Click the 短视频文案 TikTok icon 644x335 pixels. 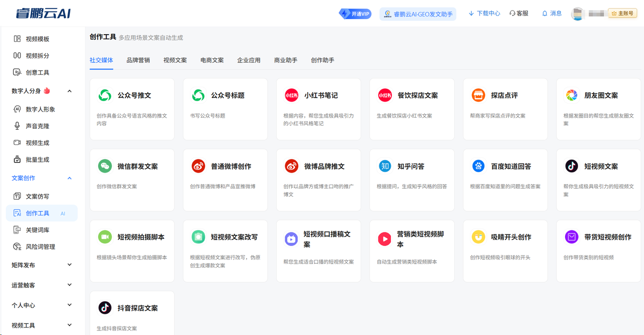572,166
